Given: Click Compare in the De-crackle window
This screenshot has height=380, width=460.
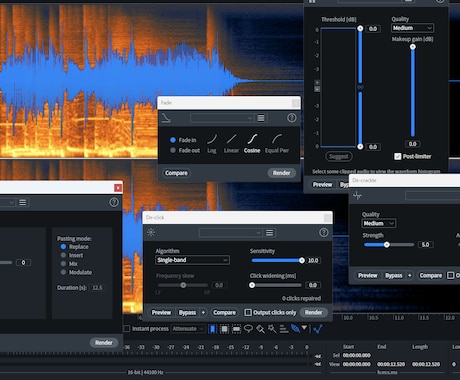Looking at the screenshot, I should click(431, 275).
